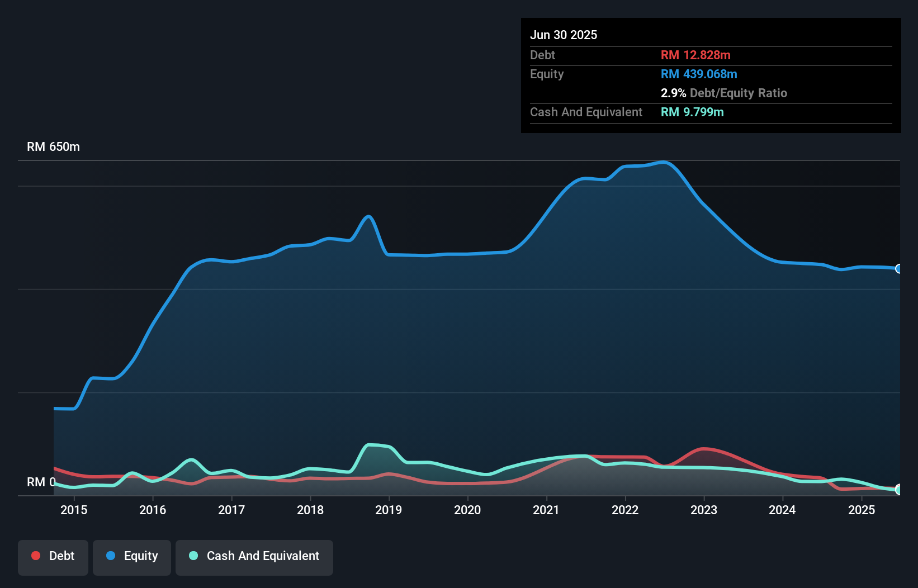Select the 2023 x-axis label
Image resolution: width=918 pixels, height=588 pixels.
[x=704, y=510]
